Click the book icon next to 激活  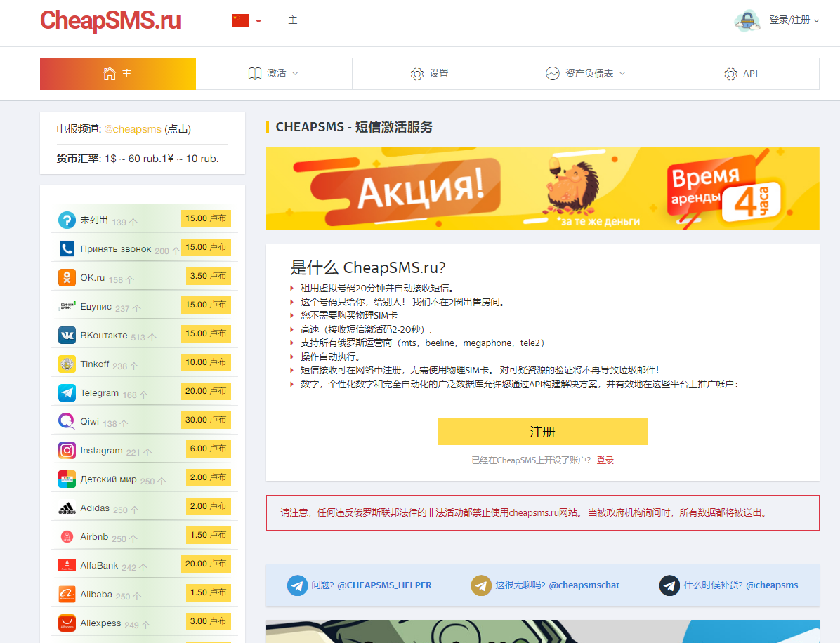pyautogui.click(x=255, y=74)
